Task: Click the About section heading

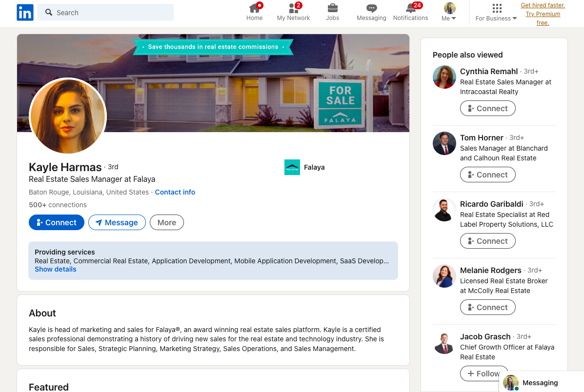Action: 42,313
